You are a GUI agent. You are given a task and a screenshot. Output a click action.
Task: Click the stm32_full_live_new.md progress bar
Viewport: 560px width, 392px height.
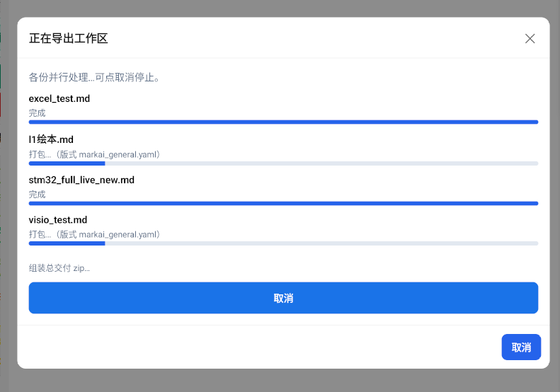click(x=283, y=204)
